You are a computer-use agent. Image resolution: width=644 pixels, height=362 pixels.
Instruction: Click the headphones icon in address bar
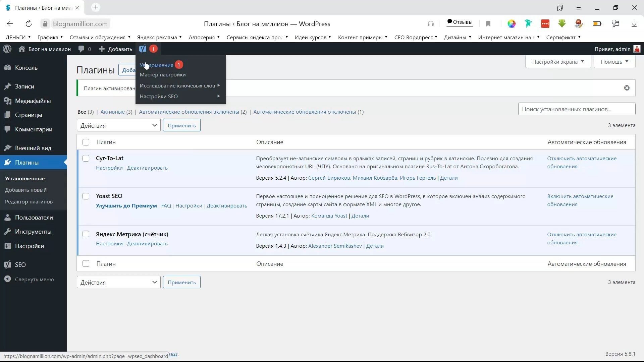coord(431,24)
